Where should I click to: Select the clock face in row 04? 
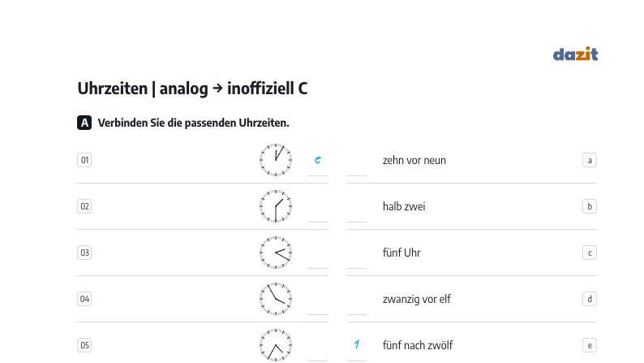click(276, 299)
